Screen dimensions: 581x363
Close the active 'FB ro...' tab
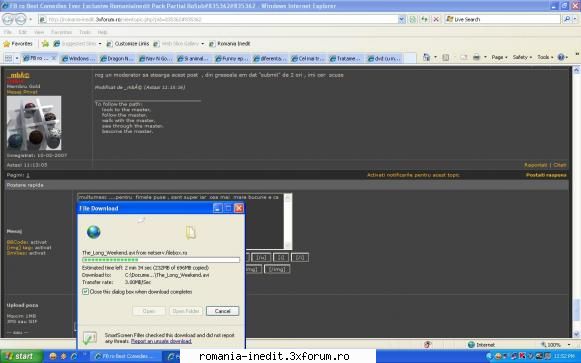(x=54, y=58)
